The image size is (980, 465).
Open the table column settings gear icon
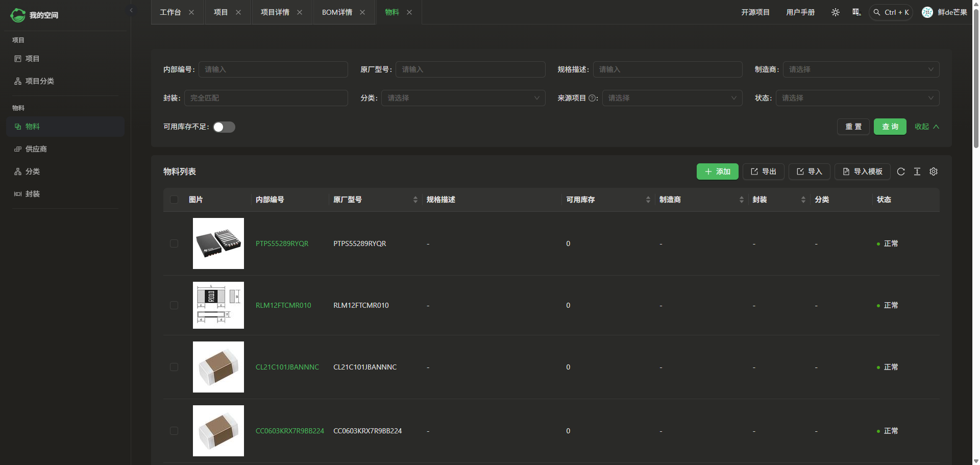point(934,172)
